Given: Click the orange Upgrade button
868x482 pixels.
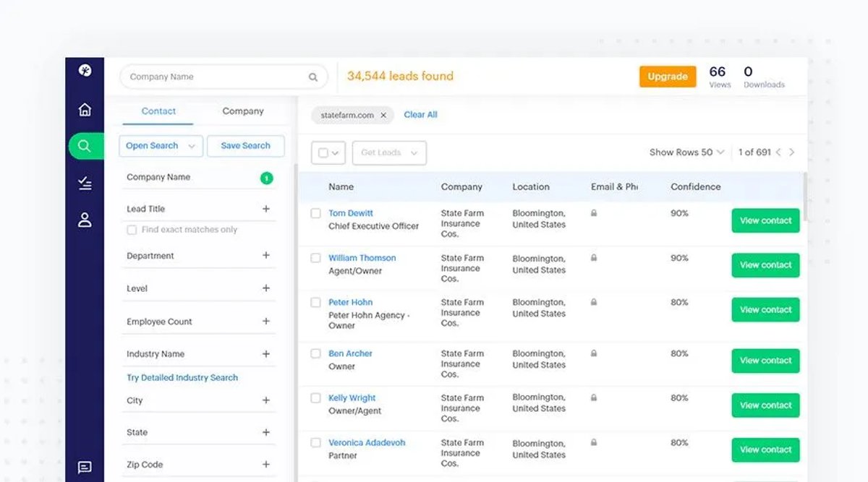Looking at the screenshot, I should coord(668,77).
